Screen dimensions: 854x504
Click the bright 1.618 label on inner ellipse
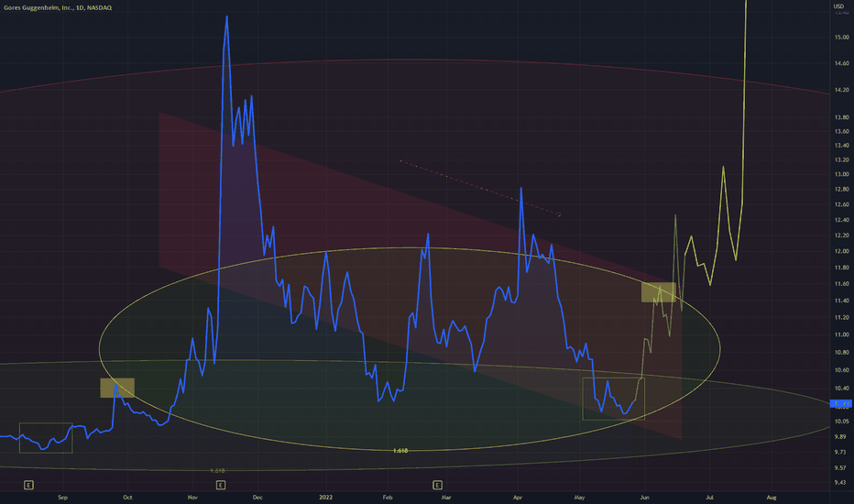400,451
